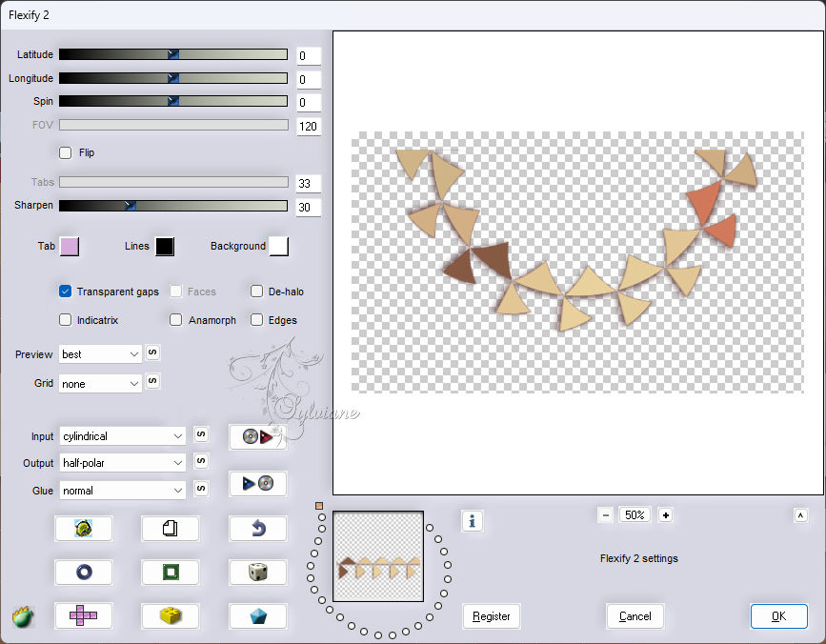
Task: Click the S button next to Preview
Action: [152, 352]
